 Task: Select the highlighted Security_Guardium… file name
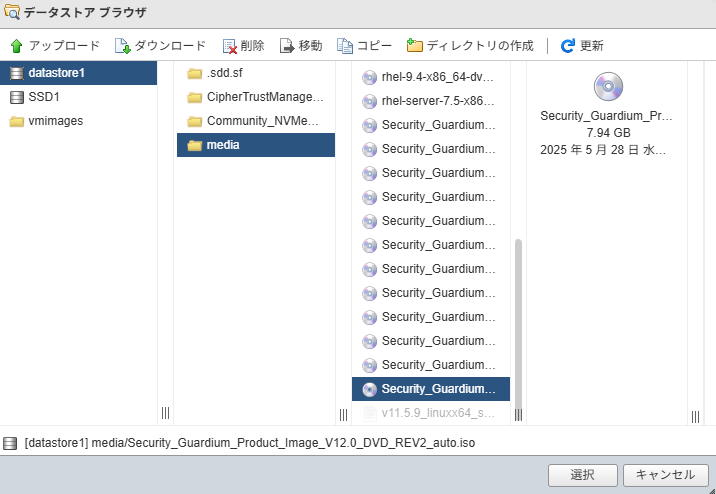(438, 389)
